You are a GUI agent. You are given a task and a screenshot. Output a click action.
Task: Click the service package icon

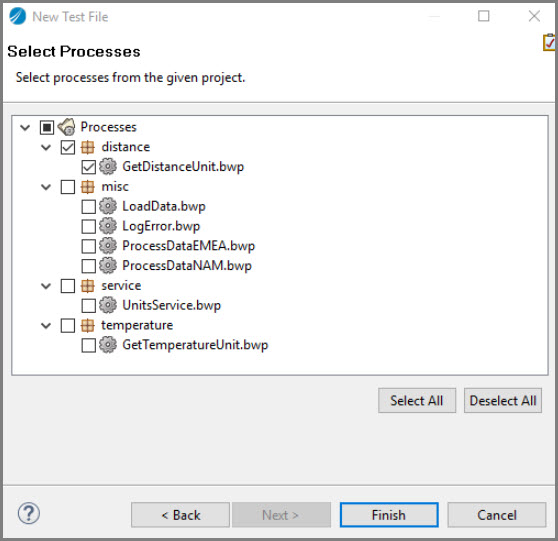click(x=88, y=285)
